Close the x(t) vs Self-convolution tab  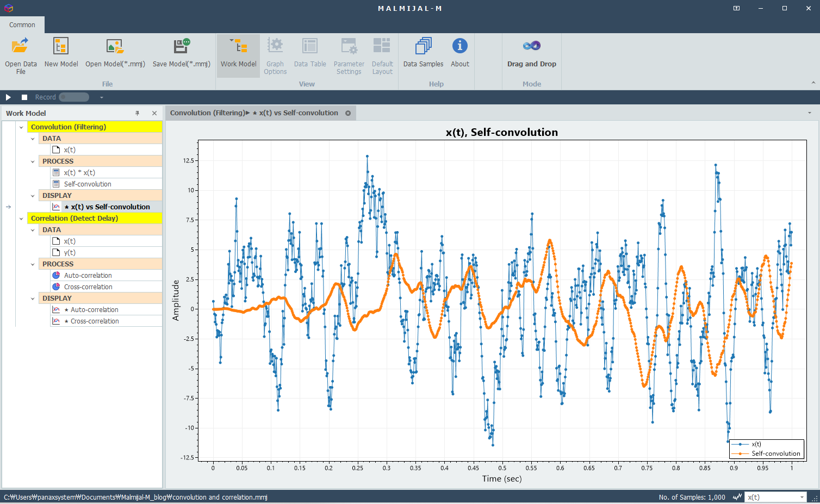tap(348, 113)
